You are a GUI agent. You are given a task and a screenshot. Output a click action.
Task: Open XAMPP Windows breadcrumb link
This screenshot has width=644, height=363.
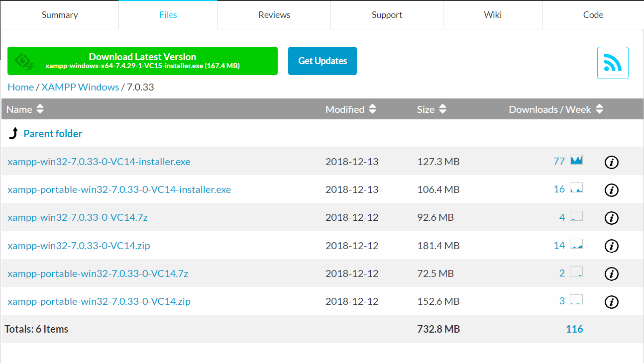[81, 87]
